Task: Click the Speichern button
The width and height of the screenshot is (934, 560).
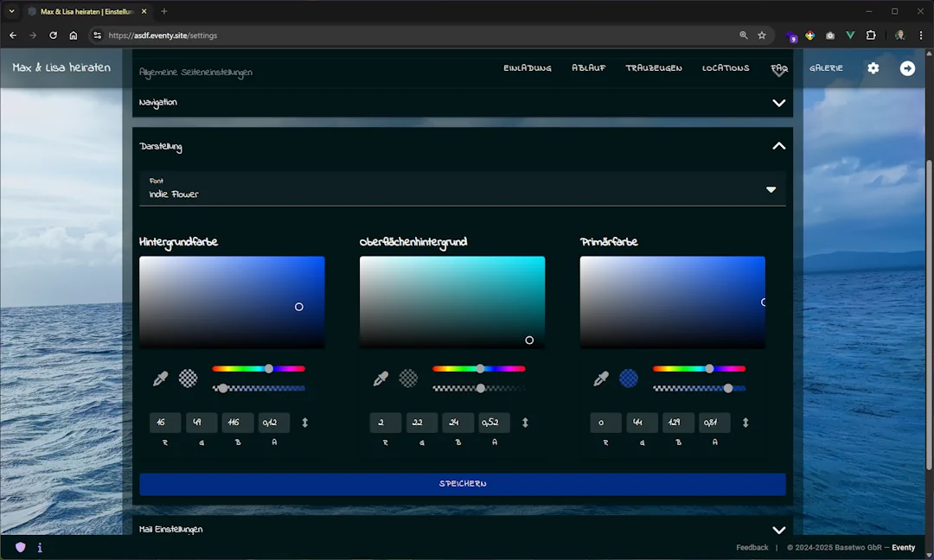Action: (x=463, y=484)
